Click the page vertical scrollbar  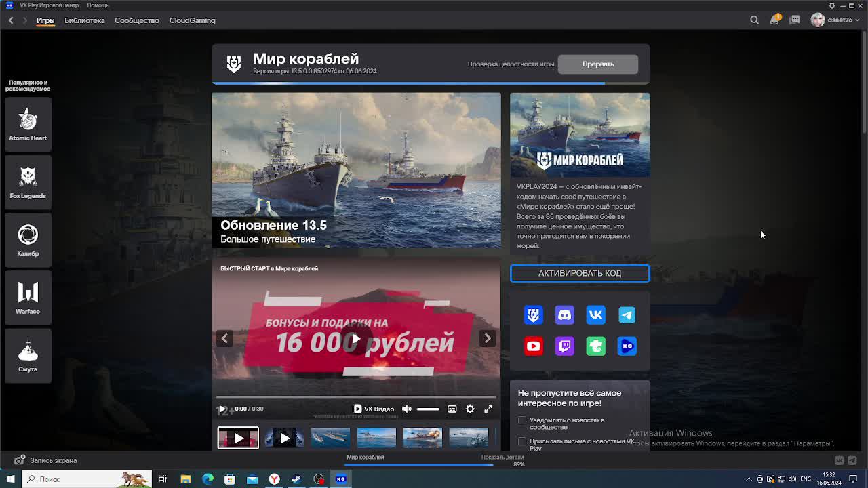pos(864,81)
